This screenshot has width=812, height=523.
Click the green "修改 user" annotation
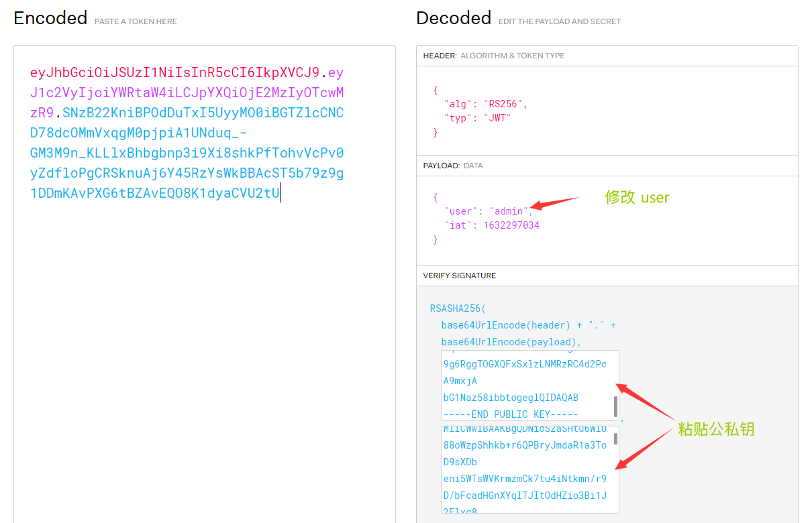[638, 198]
